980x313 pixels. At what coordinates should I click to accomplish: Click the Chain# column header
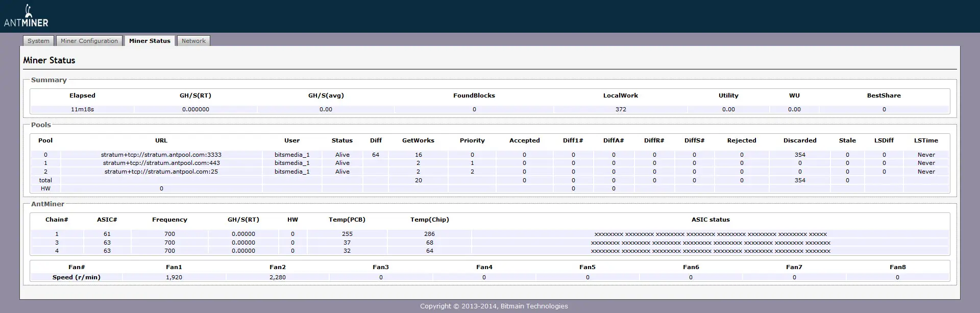57,220
